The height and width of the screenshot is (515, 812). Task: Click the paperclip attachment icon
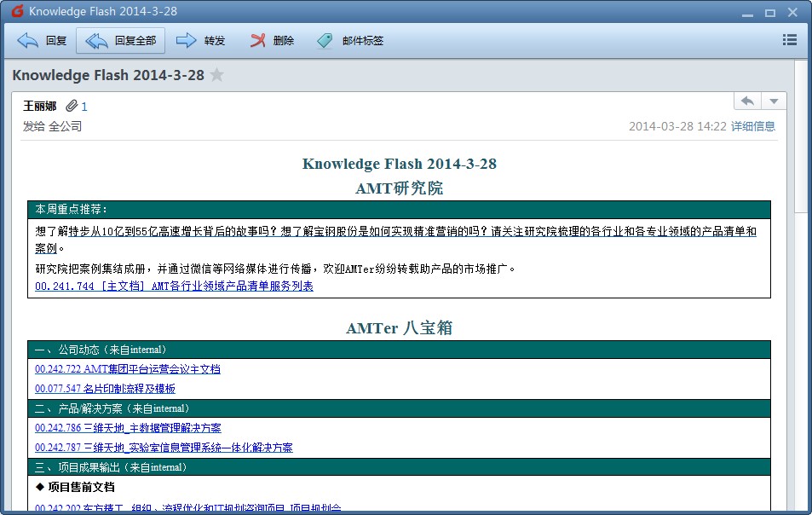point(72,106)
